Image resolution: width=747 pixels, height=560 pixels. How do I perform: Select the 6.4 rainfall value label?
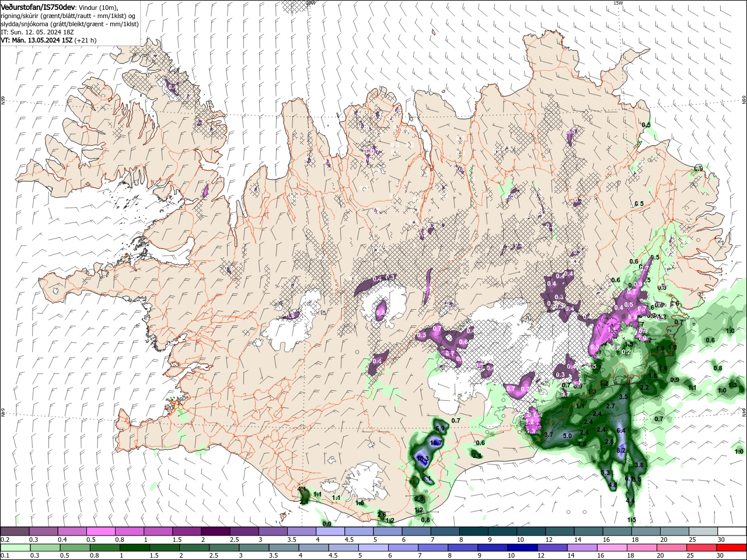pyautogui.click(x=621, y=431)
